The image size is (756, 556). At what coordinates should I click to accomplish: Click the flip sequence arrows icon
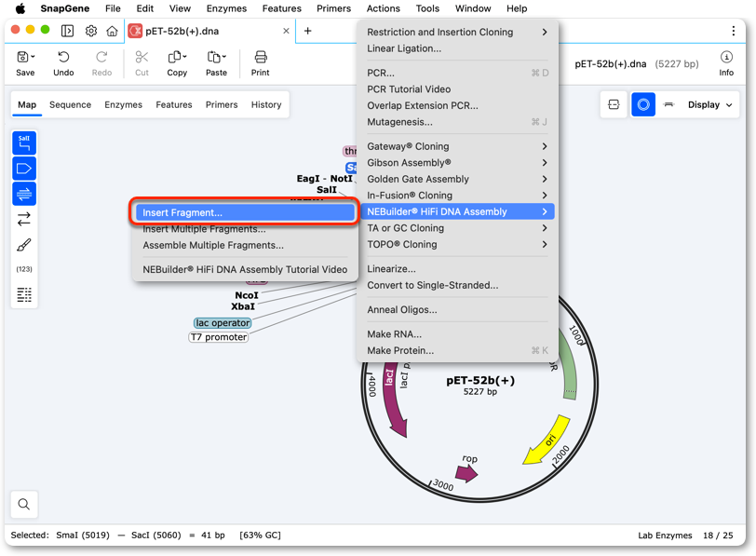pyautogui.click(x=24, y=219)
